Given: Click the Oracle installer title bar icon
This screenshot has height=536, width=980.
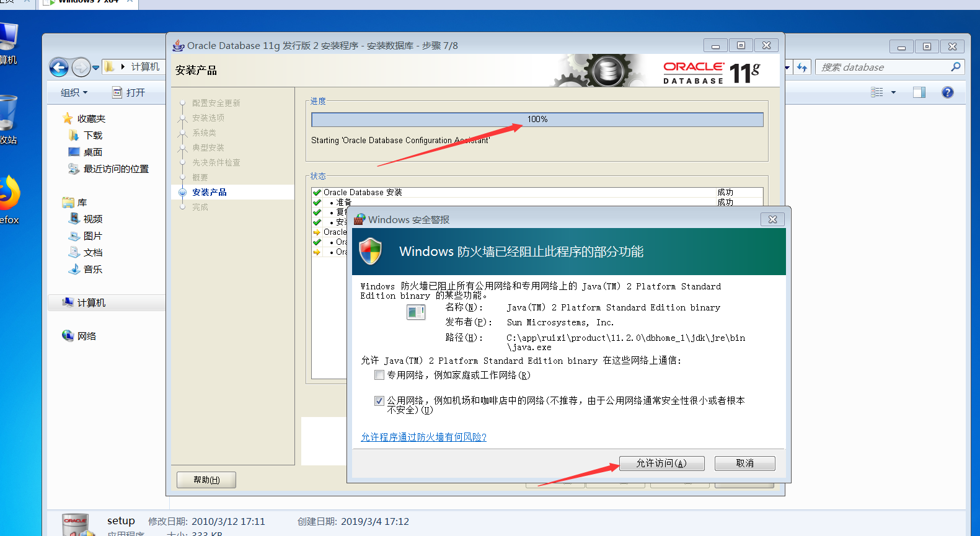Looking at the screenshot, I should pyautogui.click(x=179, y=45).
